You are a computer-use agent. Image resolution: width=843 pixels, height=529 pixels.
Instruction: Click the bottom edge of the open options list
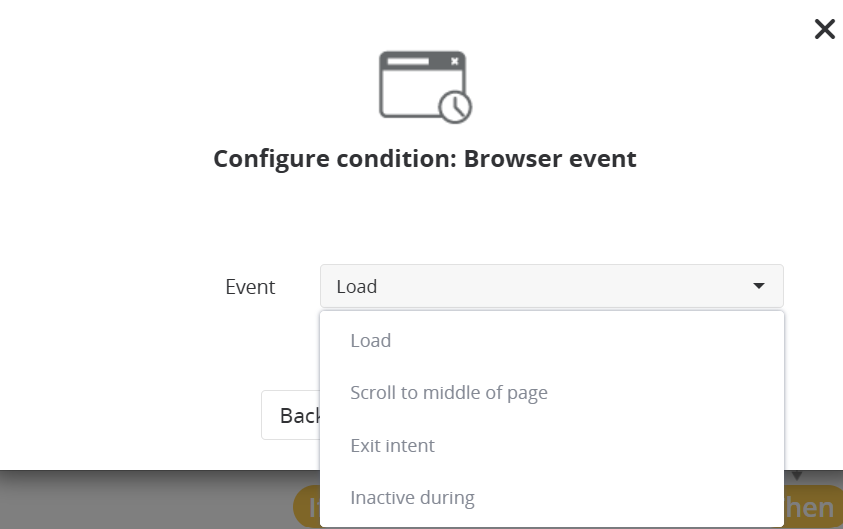(551, 524)
